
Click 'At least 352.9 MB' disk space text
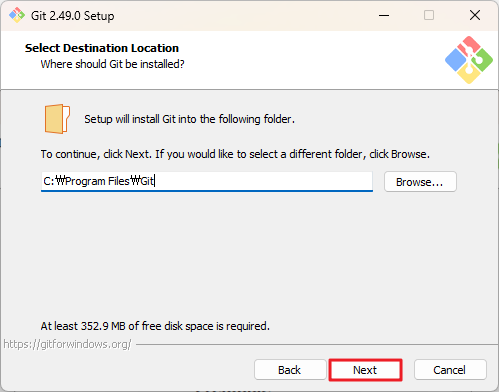coord(155,326)
